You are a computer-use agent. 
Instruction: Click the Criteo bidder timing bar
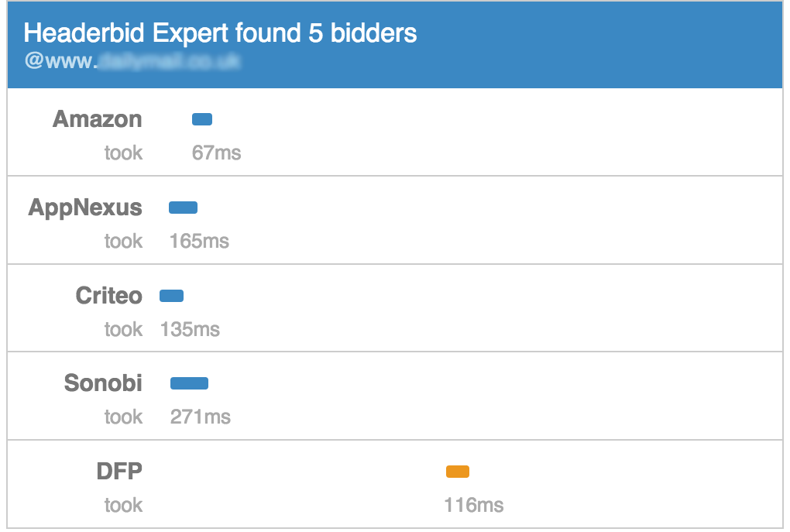click(x=170, y=295)
